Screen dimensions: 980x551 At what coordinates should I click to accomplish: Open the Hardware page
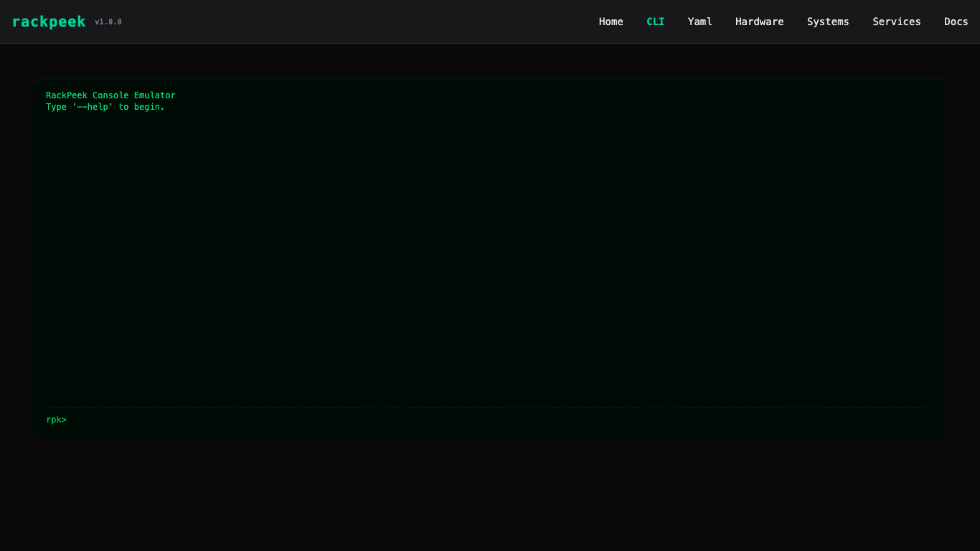[759, 22]
